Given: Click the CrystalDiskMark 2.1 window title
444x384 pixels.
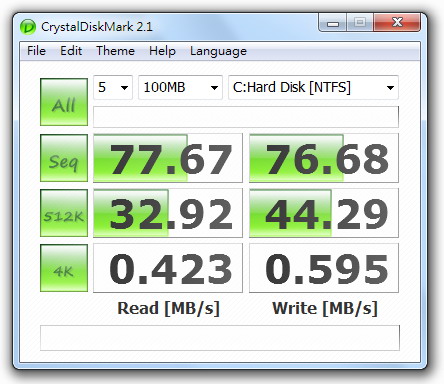Looking at the screenshot, I should click(x=97, y=27).
